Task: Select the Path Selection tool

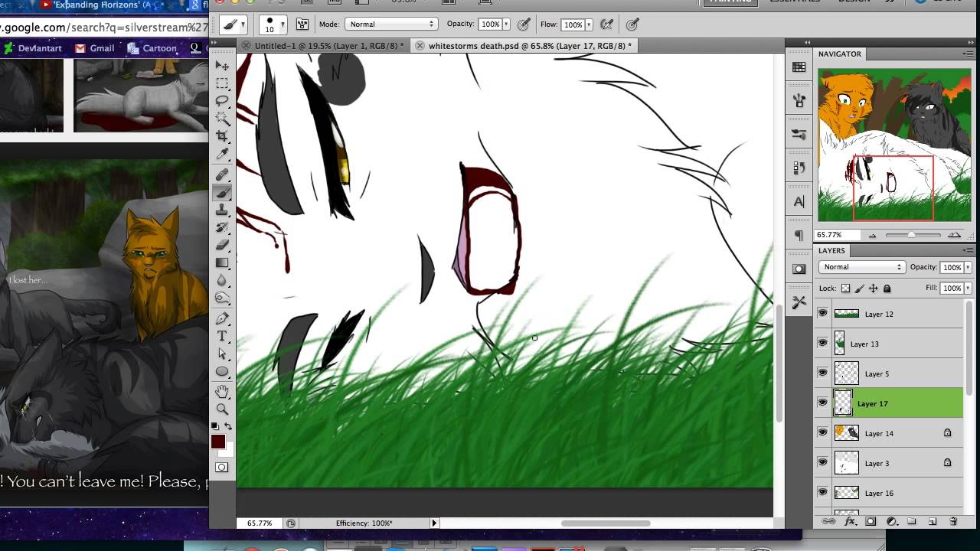Action: pos(222,354)
